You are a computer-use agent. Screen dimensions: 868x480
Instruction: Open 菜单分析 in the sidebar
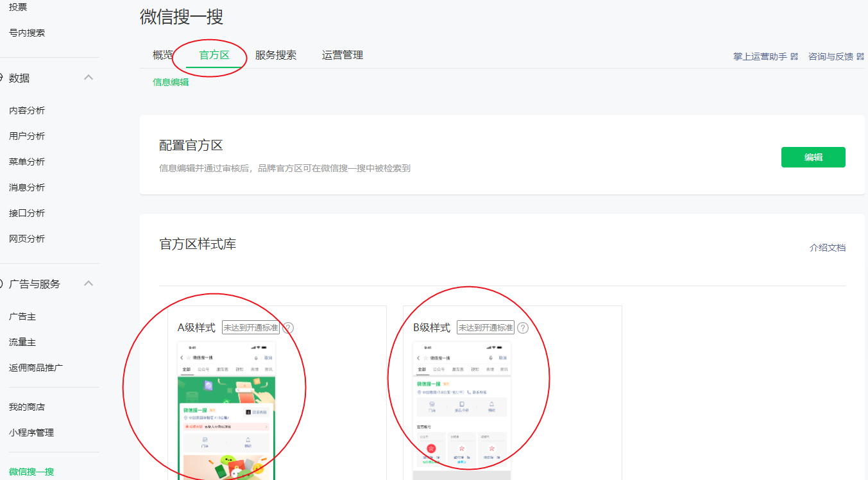(27, 162)
